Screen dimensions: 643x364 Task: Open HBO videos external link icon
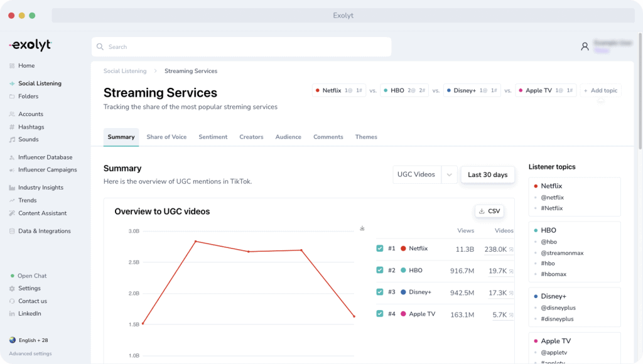(511, 271)
